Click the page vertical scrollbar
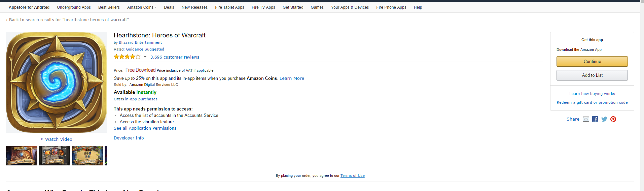644x191 pixels. point(642,96)
